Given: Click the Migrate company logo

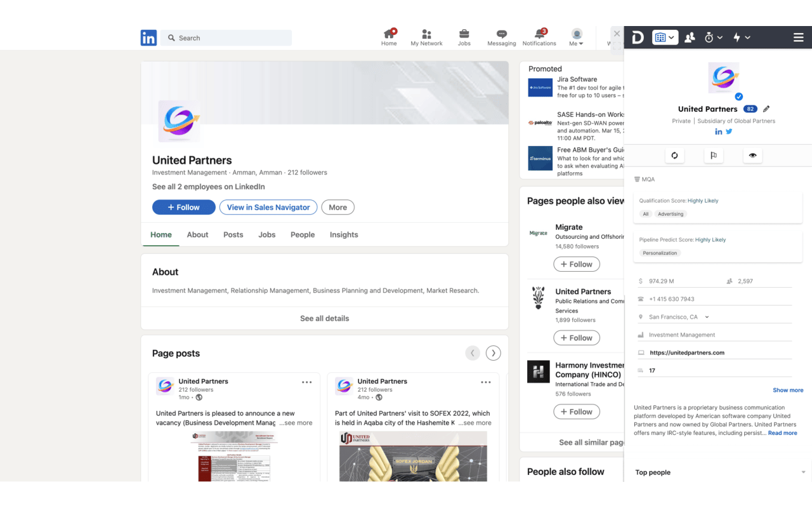Looking at the screenshot, I should click(539, 234).
